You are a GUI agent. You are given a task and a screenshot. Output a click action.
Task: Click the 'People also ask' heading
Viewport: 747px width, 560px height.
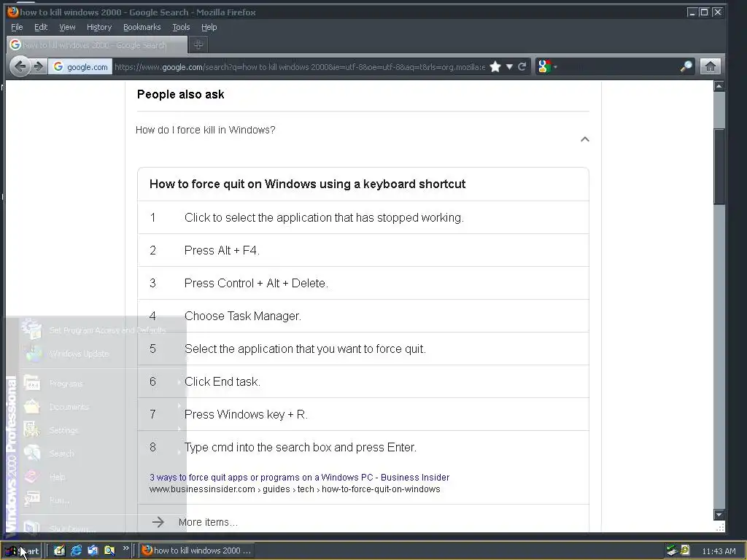(181, 94)
